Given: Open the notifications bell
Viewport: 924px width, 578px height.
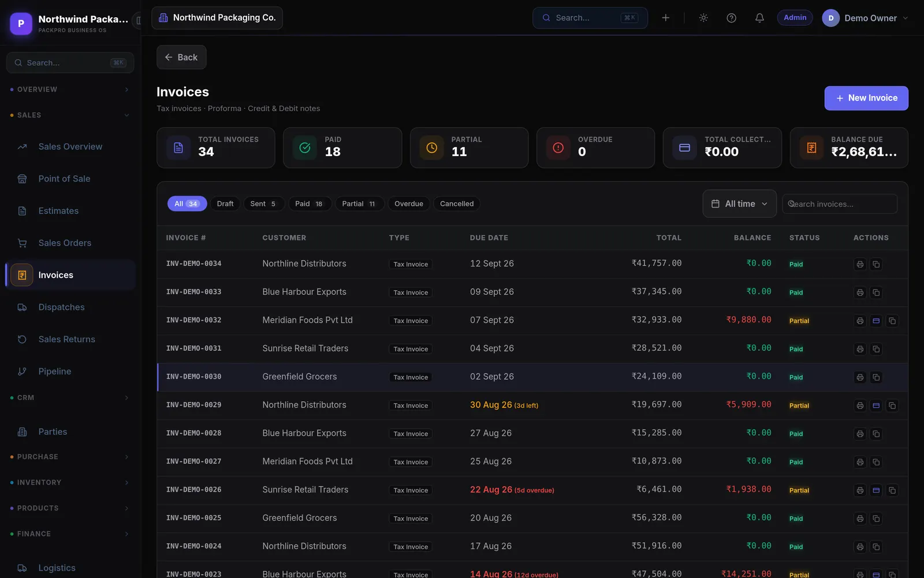Looking at the screenshot, I should (x=759, y=18).
